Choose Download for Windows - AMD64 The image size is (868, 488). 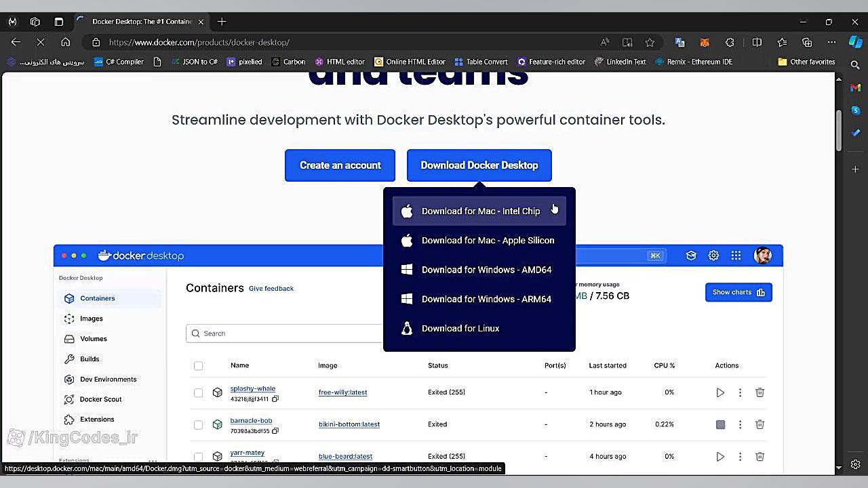point(479,270)
